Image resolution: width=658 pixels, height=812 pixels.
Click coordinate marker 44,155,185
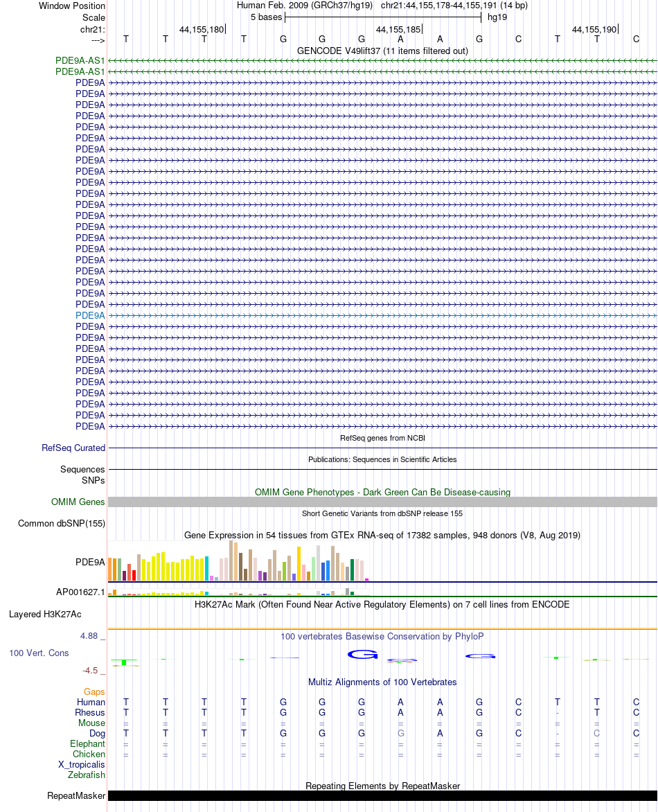(398, 30)
